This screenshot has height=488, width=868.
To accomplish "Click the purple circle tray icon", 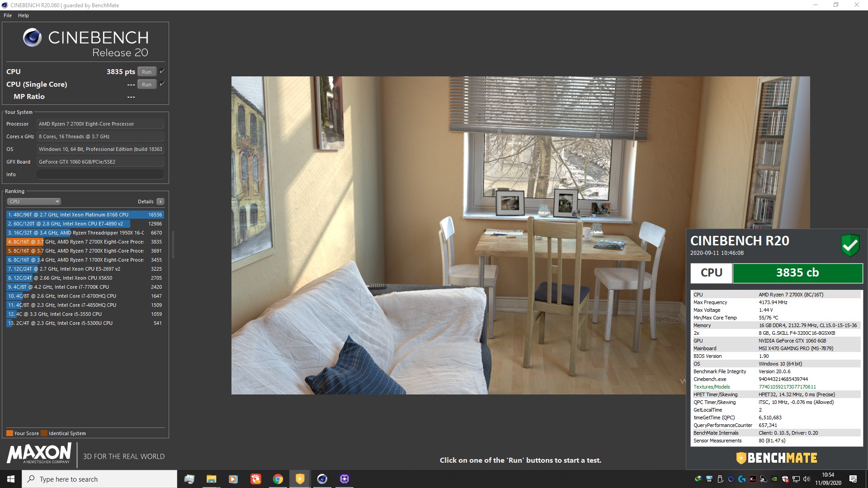I will [x=731, y=479].
